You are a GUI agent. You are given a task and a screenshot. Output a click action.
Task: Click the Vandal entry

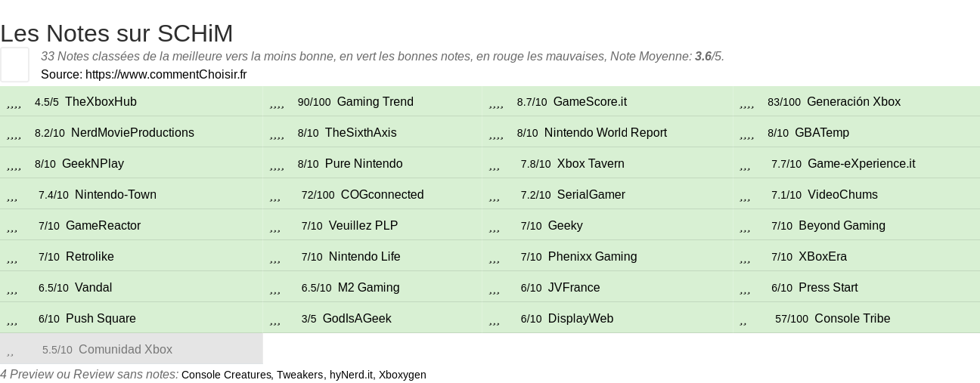click(x=94, y=288)
